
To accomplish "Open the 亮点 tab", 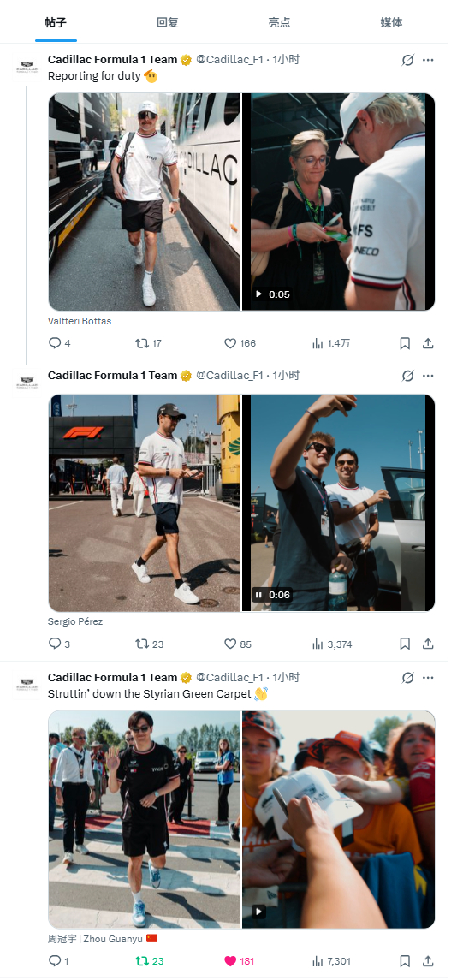I will (x=279, y=22).
